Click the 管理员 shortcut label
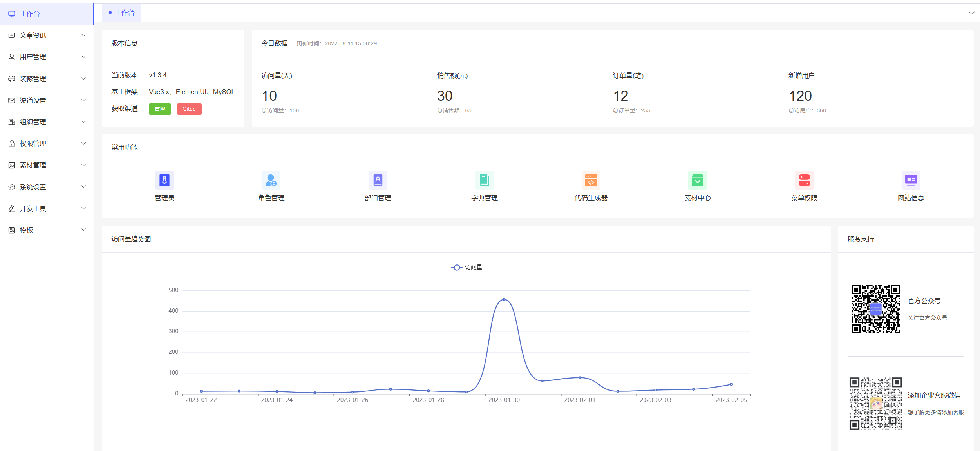Viewport: 980px width, 451px height. click(x=165, y=198)
